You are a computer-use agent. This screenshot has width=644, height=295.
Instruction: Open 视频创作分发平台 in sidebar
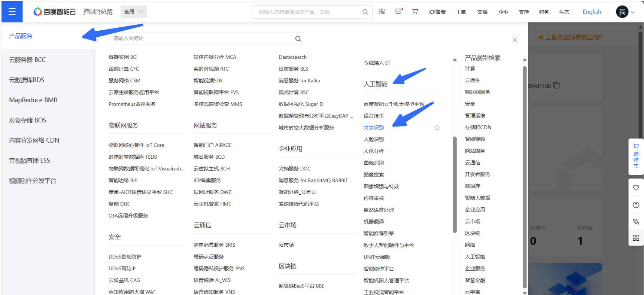pyautogui.click(x=33, y=181)
